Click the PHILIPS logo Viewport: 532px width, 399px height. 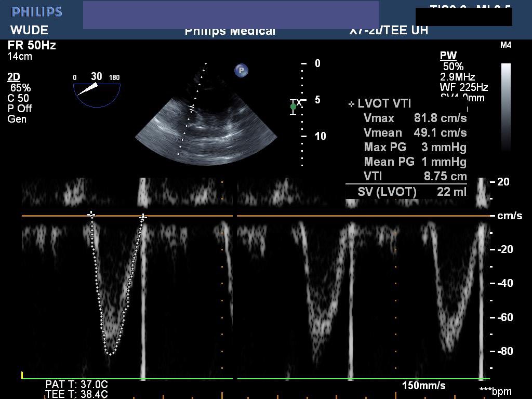tap(37, 12)
